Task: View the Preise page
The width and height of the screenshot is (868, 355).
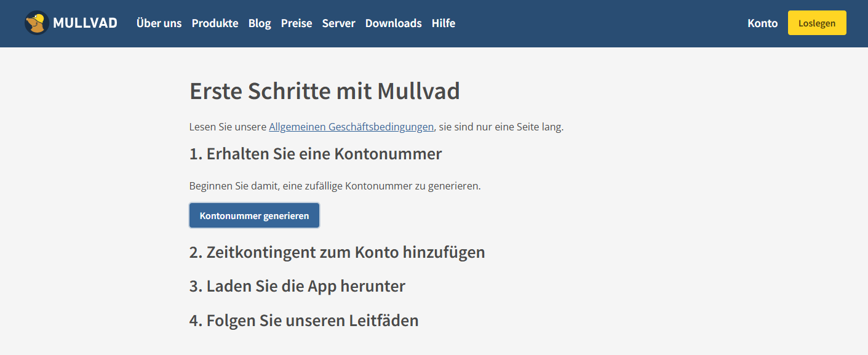Action: pyautogui.click(x=297, y=23)
